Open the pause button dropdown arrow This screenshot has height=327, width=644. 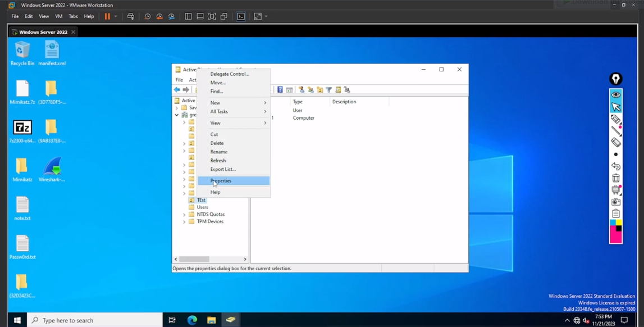(x=116, y=16)
